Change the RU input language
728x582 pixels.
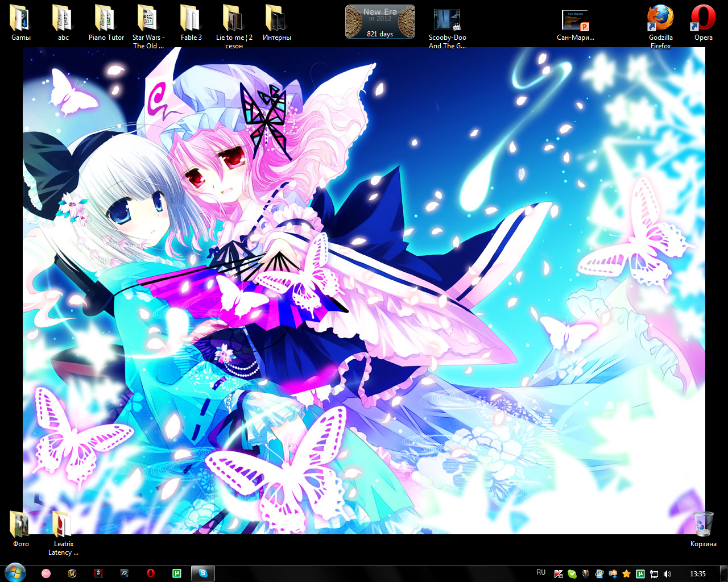541,573
